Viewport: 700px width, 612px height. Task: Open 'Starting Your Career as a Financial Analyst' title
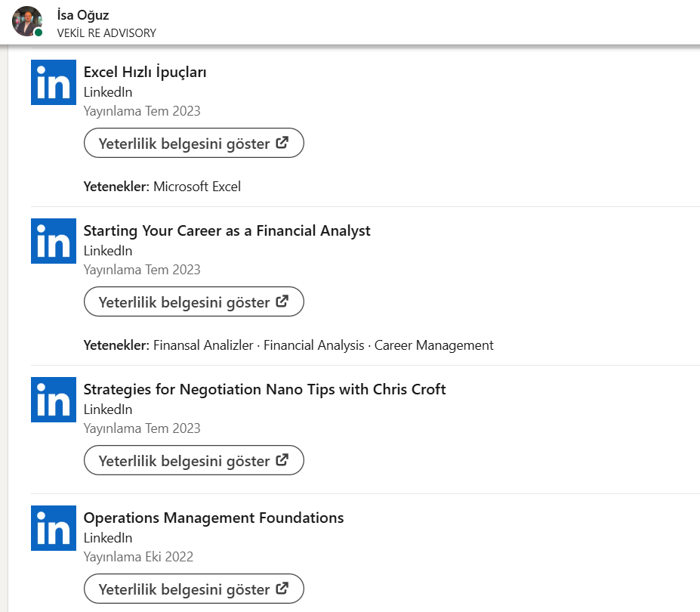(x=227, y=231)
